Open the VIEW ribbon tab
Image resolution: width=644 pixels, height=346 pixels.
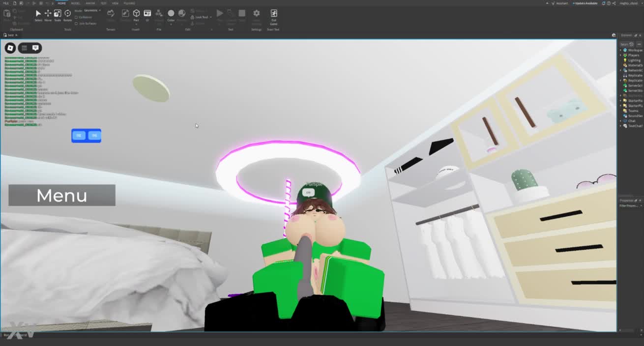click(115, 3)
